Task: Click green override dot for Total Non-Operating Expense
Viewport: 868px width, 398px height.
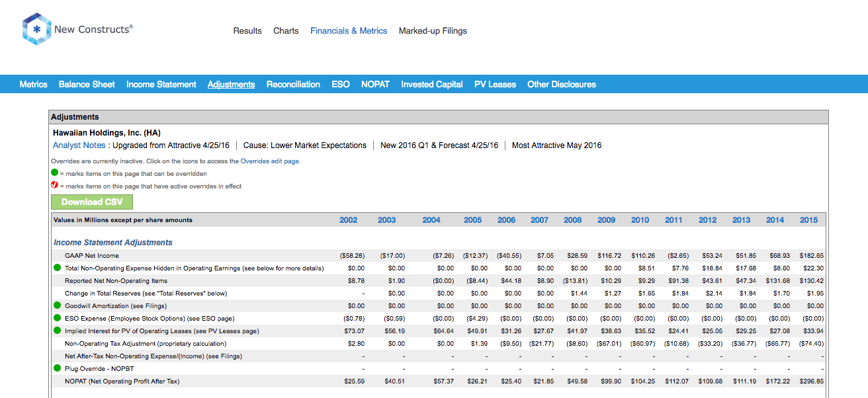Action: (57, 268)
